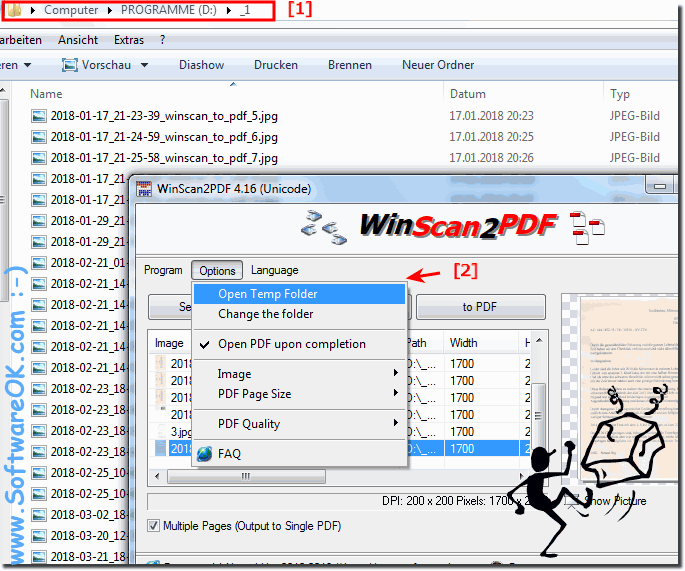
Task: Click file icon of 2018-01-29_21 first row
Action: 39,221
